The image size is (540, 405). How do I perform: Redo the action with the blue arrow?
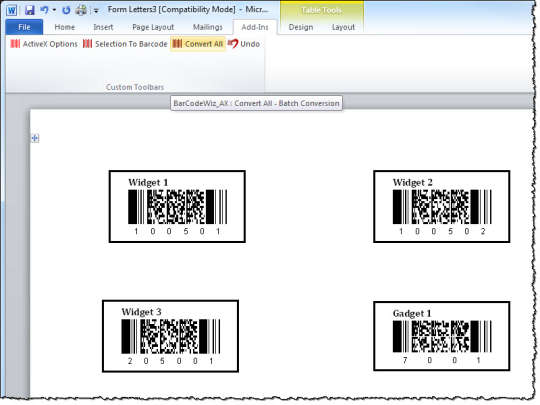pyautogui.click(x=66, y=10)
